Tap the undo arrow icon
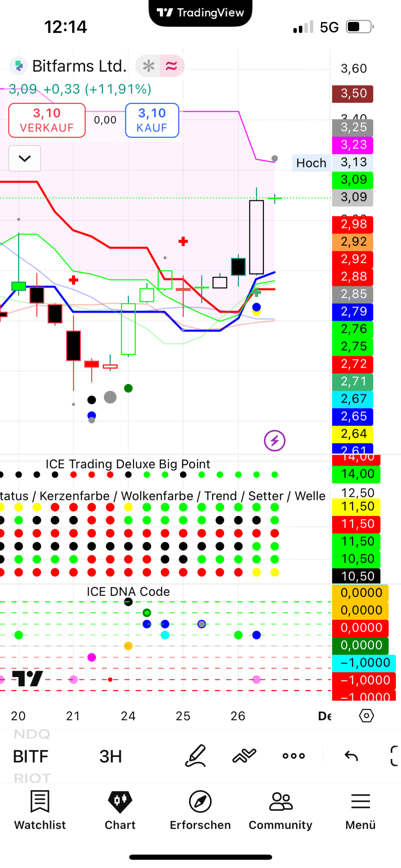Screen dimensions: 401x868 (351, 756)
